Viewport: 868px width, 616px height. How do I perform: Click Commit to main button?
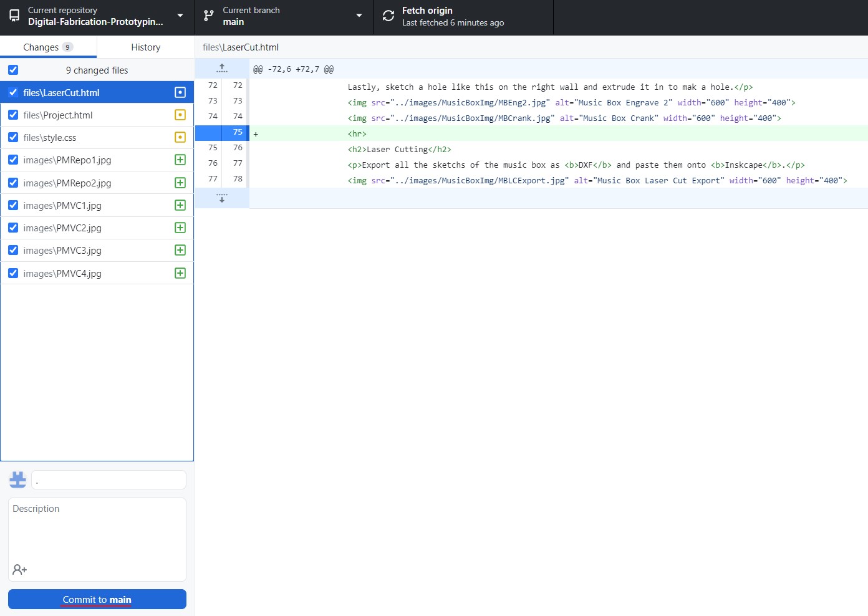coord(97,599)
